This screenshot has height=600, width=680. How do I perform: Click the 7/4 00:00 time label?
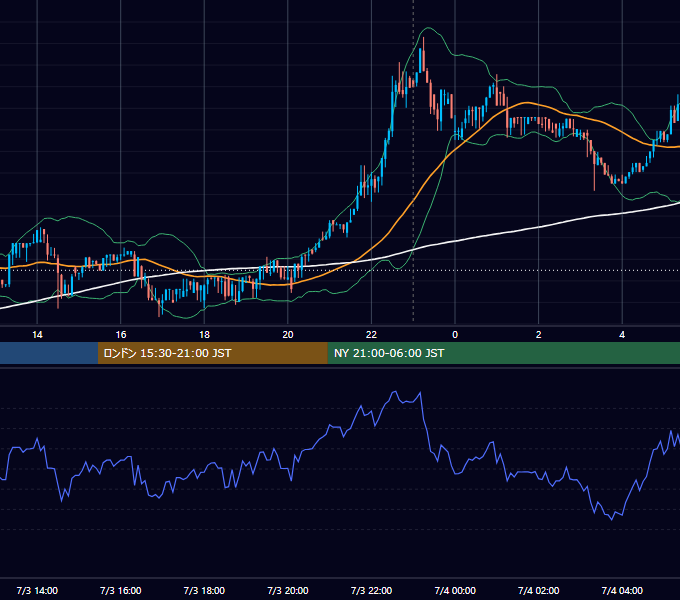[455, 590]
